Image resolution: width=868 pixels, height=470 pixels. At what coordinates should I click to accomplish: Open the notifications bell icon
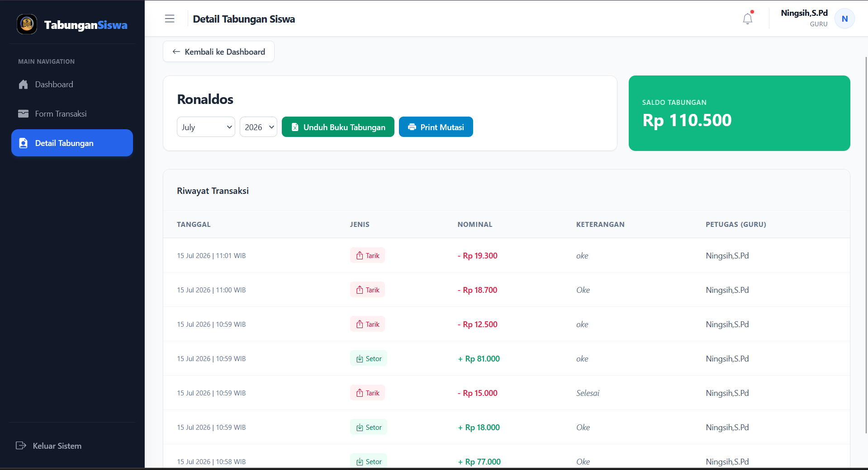tap(748, 19)
